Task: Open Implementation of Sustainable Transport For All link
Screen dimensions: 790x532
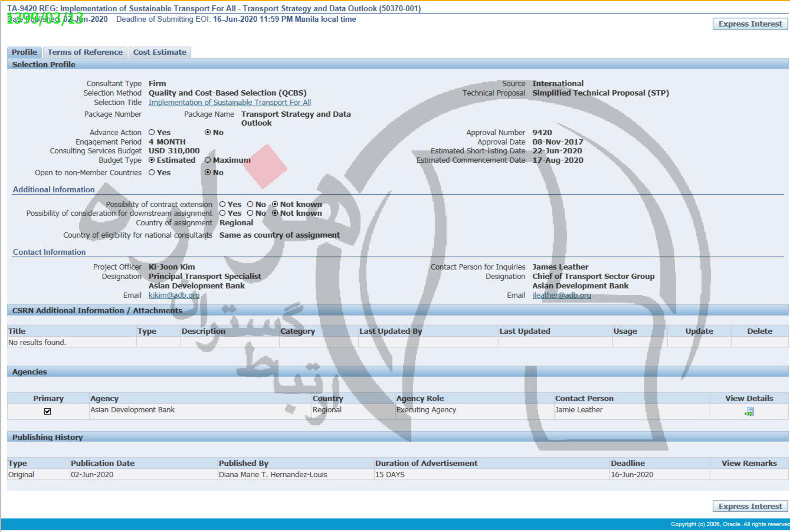Action: point(230,103)
